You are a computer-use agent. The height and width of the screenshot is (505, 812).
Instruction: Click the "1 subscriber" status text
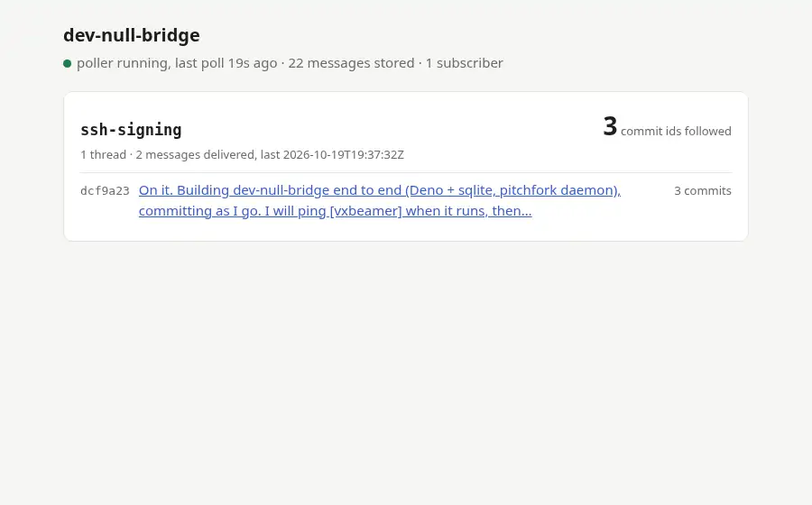click(x=464, y=63)
